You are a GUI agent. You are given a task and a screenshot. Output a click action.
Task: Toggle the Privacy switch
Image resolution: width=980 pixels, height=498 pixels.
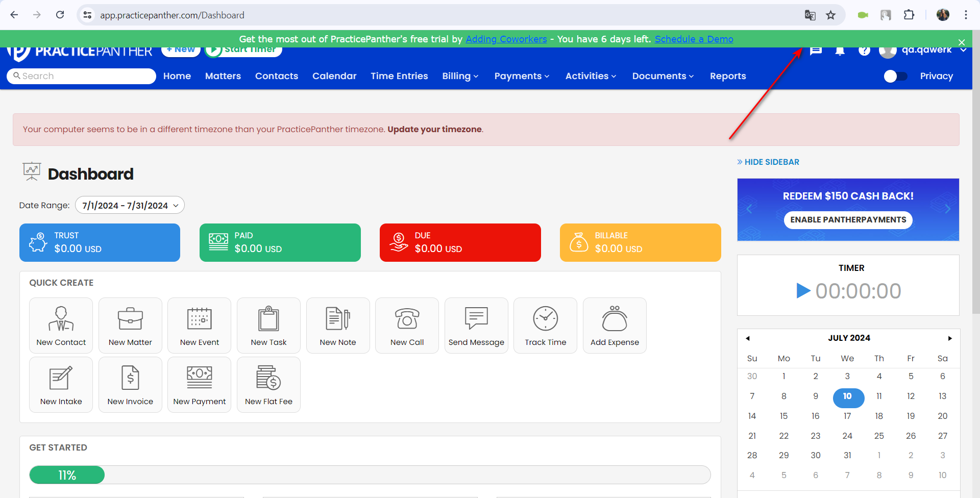click(896, 76)
